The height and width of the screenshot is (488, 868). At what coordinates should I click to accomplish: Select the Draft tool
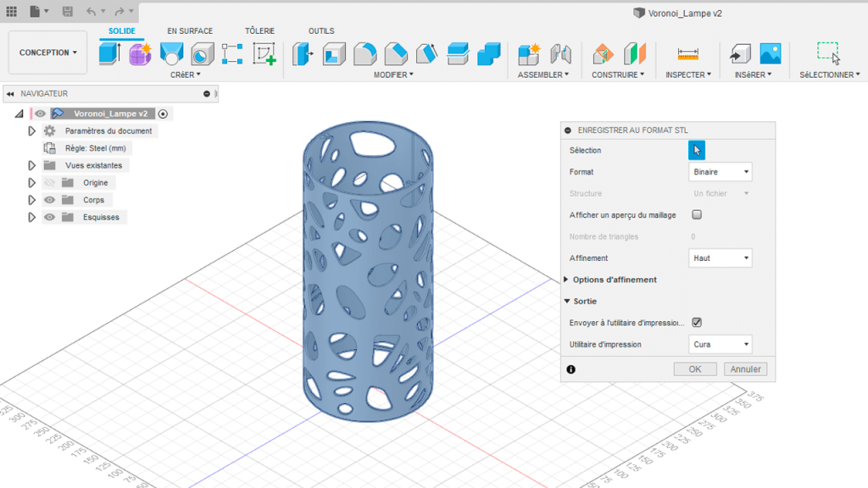click(427, 54)
